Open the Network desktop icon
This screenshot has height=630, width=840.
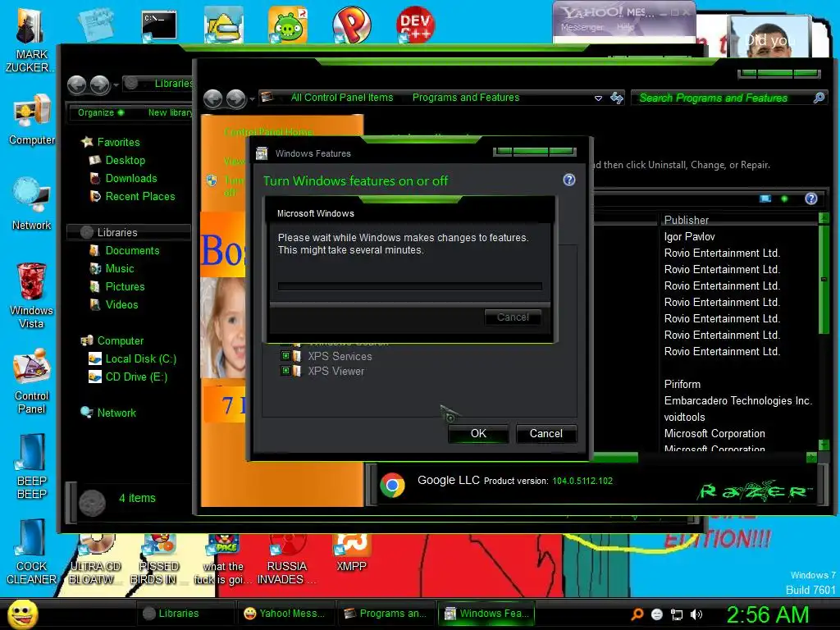pyautogui.click(x=32, y=204)
